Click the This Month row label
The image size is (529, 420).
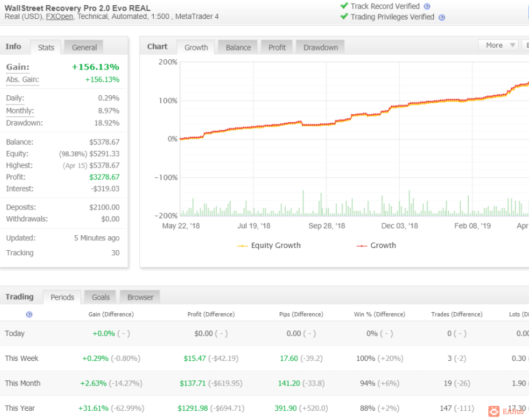[22, 383]
